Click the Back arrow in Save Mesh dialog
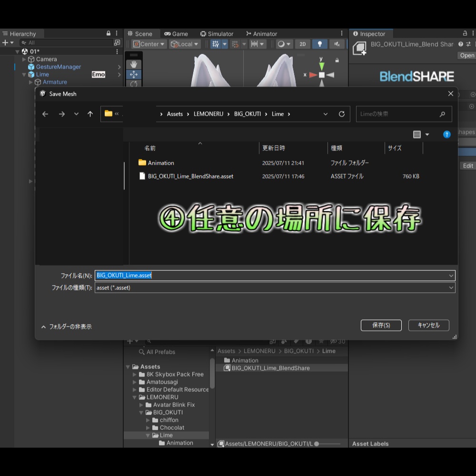 click(x=45, y=114)
